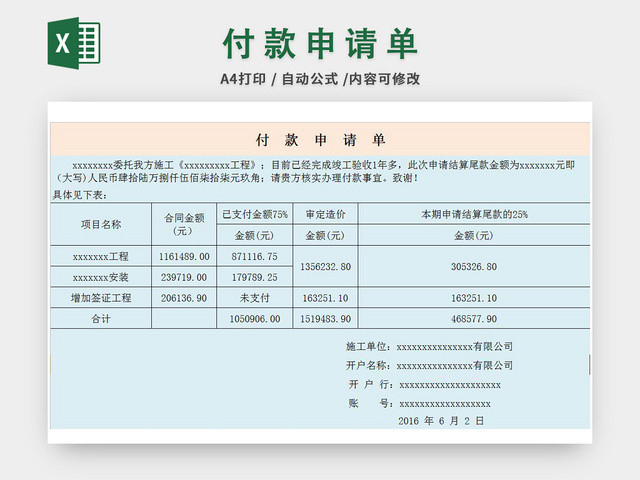This screenshot has width=640, height=480.
Task: Click the 项目名称 column header
Action: click(101, 224)
